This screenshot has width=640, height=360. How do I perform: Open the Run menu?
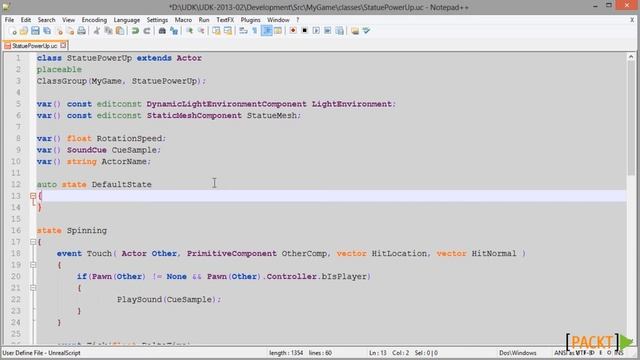204,20
